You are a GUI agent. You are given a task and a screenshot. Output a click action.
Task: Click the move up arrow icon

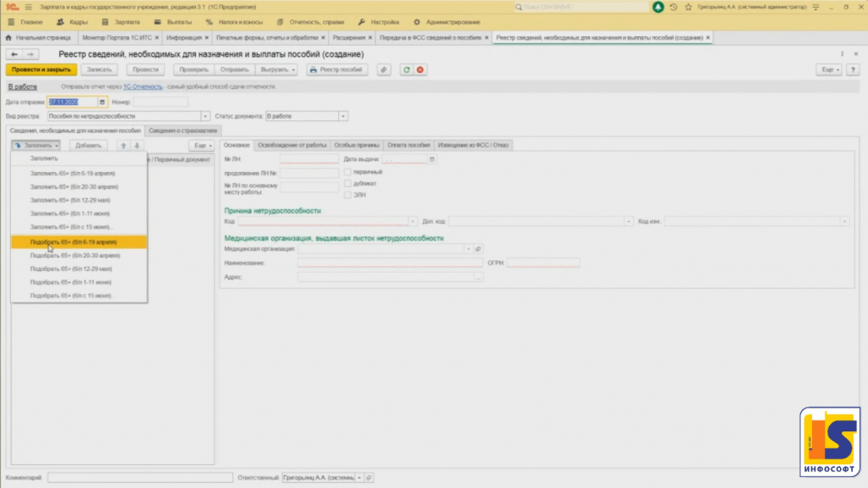(x=123, y=146)
